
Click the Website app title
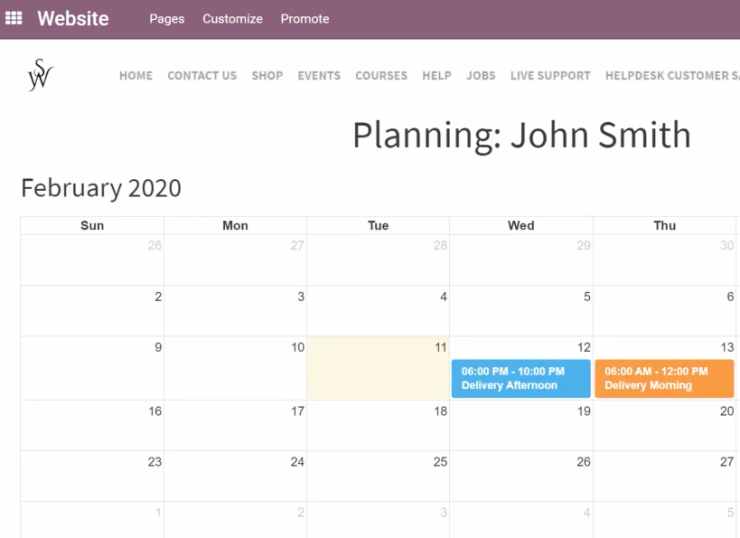73,18
